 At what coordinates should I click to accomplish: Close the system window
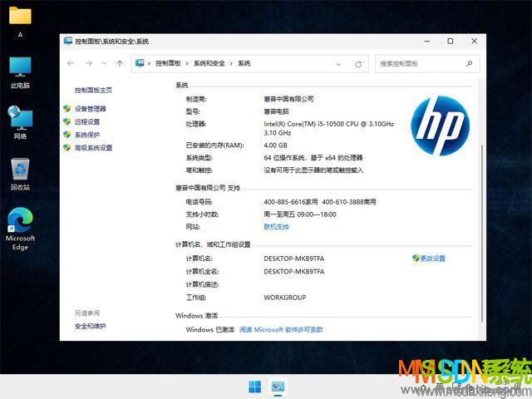475,41
